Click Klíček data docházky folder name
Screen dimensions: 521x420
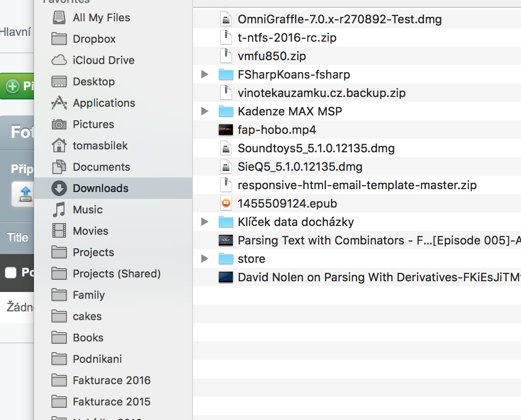296,222
